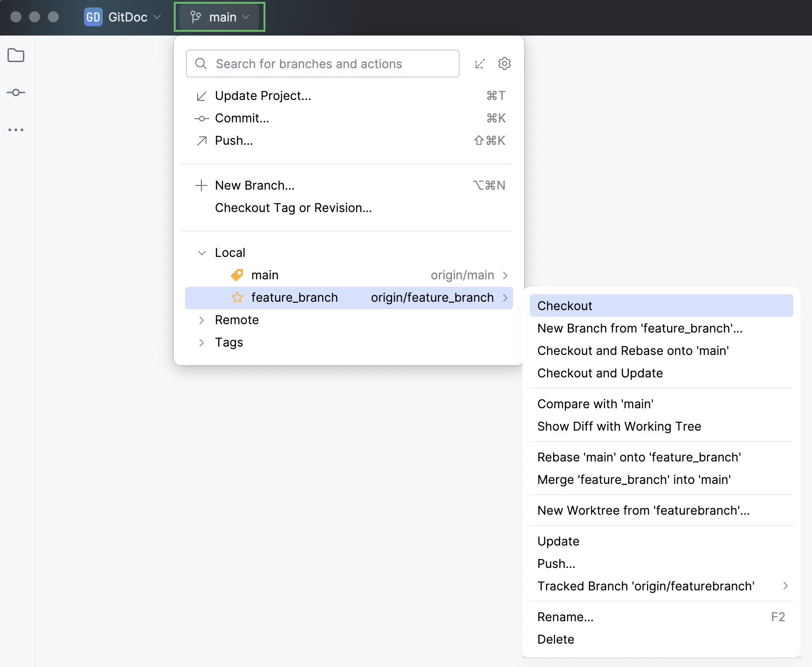
Task: Expand the Tags section
Action: click(x=201, y=342)
